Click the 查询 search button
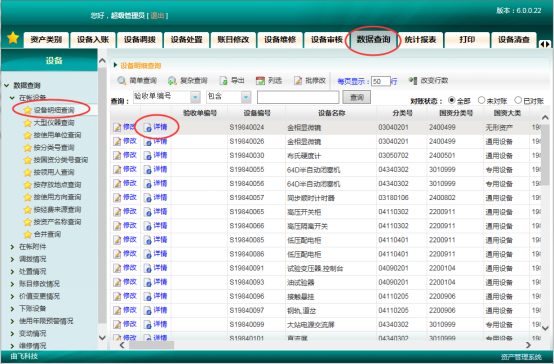The height and width of the screenshot is (364, 554). click(x=356, y=97)
